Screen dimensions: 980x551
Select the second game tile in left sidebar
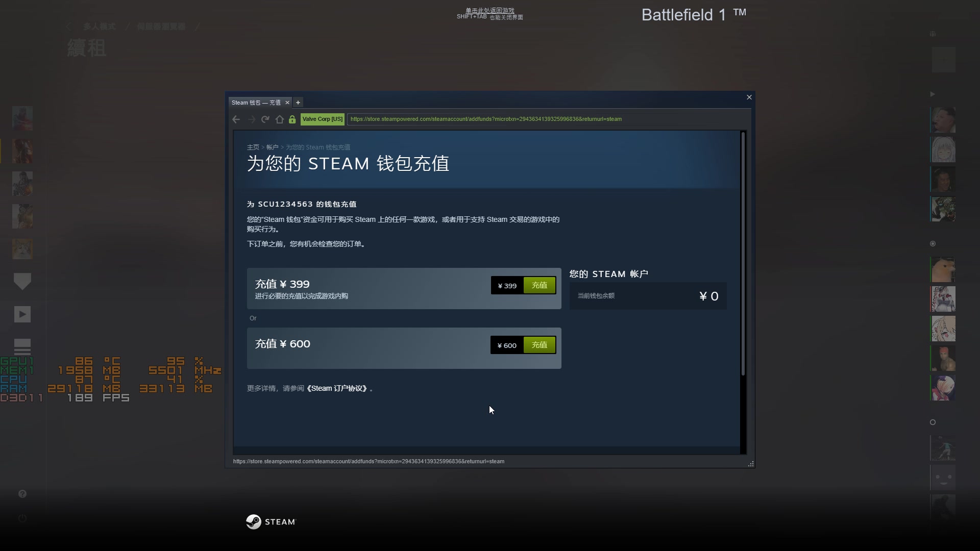(22, 151)
